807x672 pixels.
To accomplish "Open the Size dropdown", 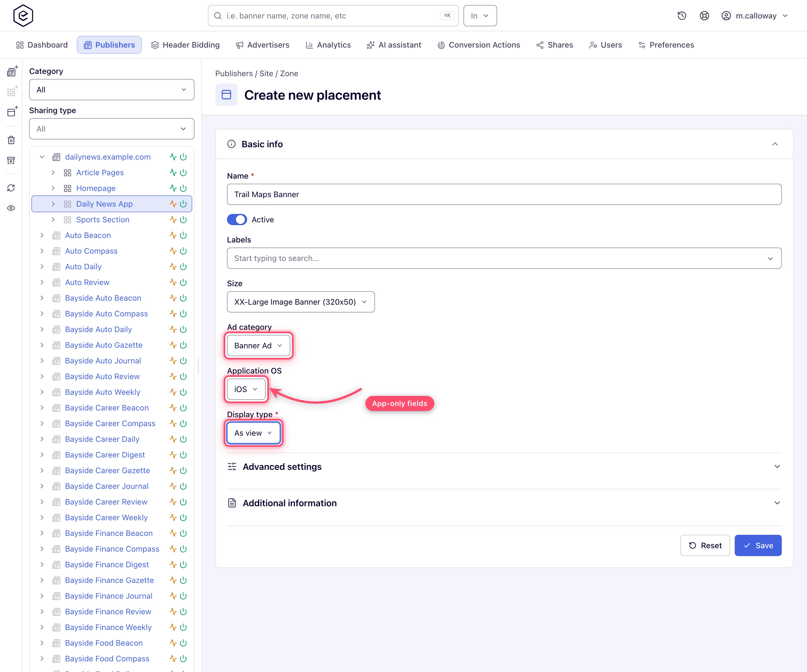I will (300, 302).
